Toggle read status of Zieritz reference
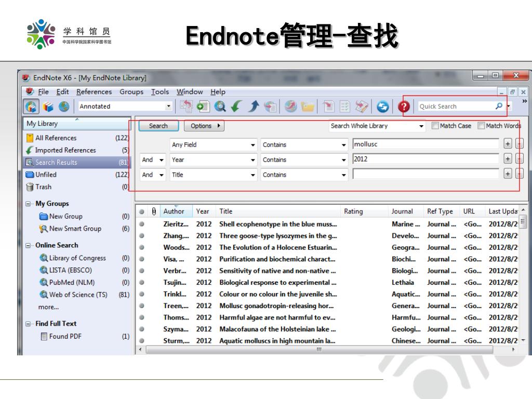This screenshot has width=532, height=399. (142, 224)
